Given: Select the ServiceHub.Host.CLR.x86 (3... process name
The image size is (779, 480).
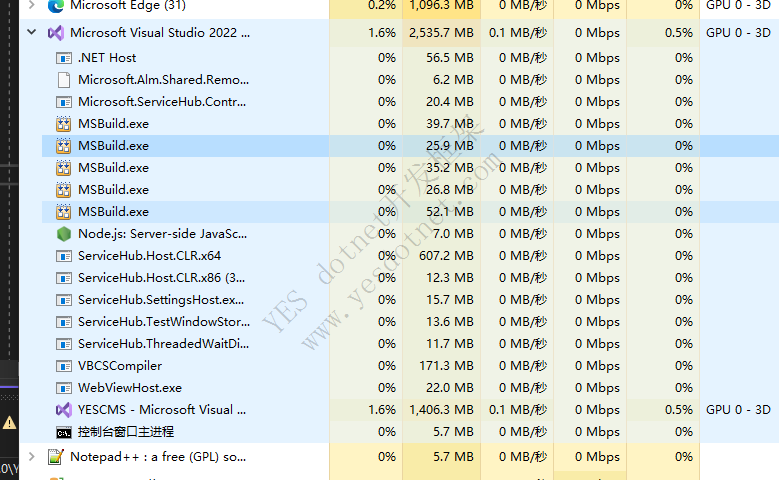Looking at the screenshot, I should [x=161, y=278].
